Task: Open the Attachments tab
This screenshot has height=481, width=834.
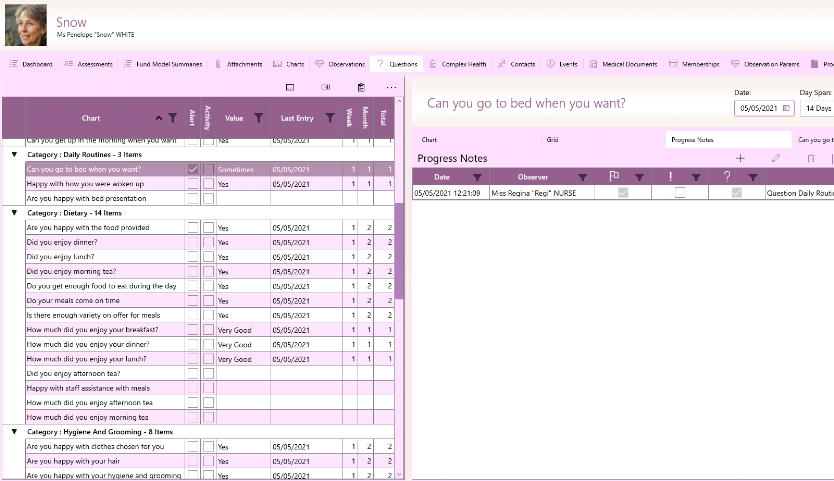Action: click(238, 64)
